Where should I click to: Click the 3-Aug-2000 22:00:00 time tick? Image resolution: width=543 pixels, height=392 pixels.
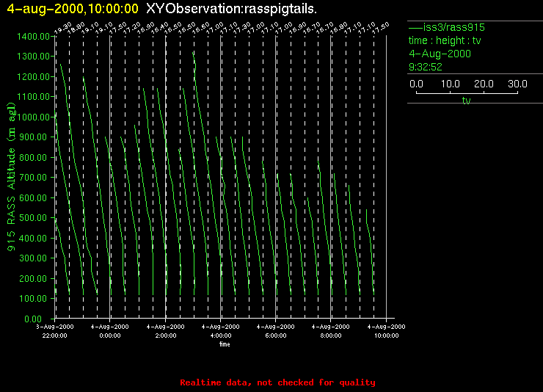55,330
